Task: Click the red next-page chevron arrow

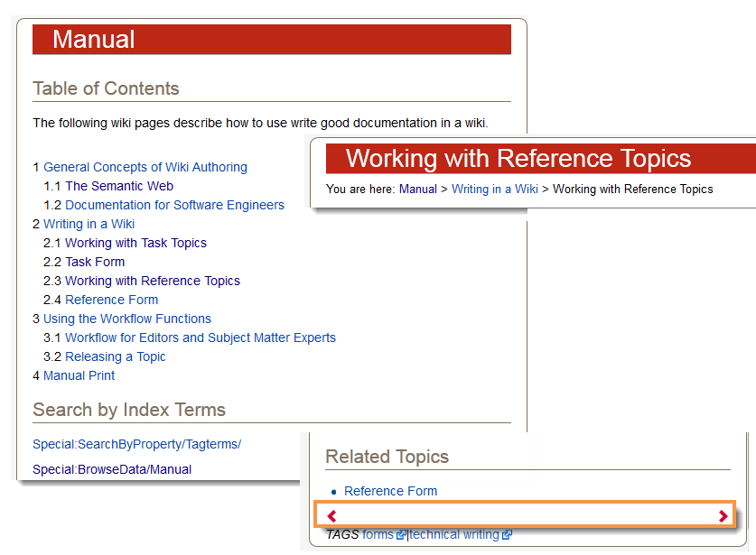Action: click(x=723, y=516)
